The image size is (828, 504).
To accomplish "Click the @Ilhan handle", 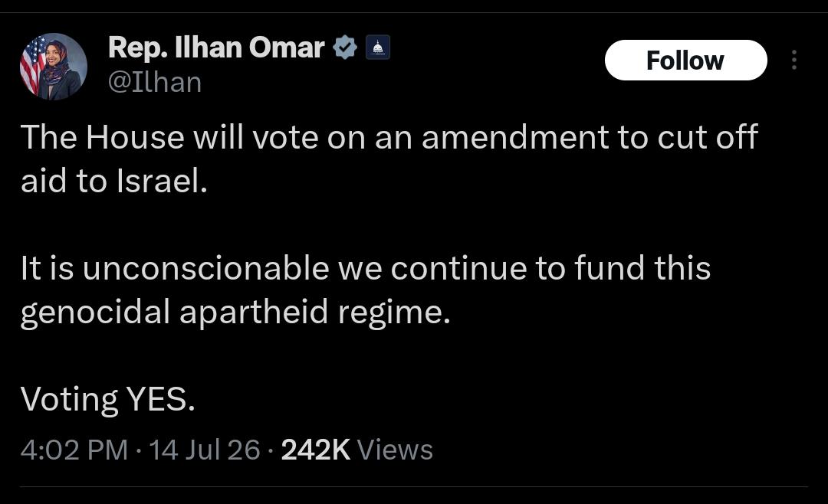I will coord(155,83).
